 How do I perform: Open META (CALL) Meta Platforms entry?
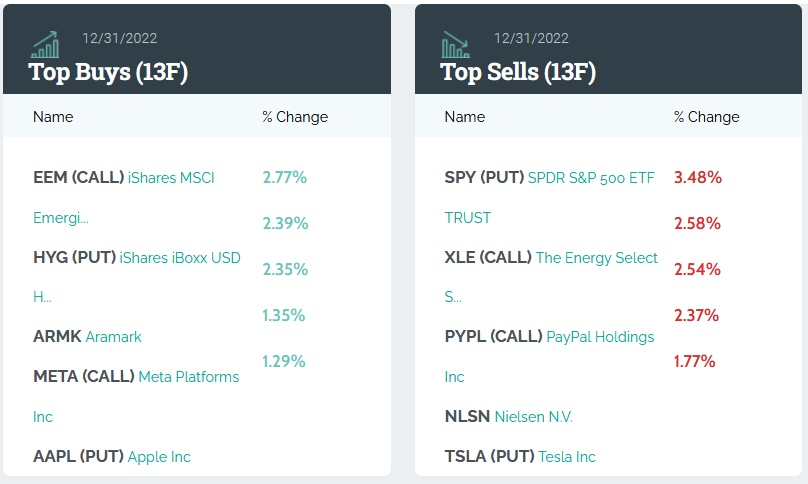coord(136,377)
